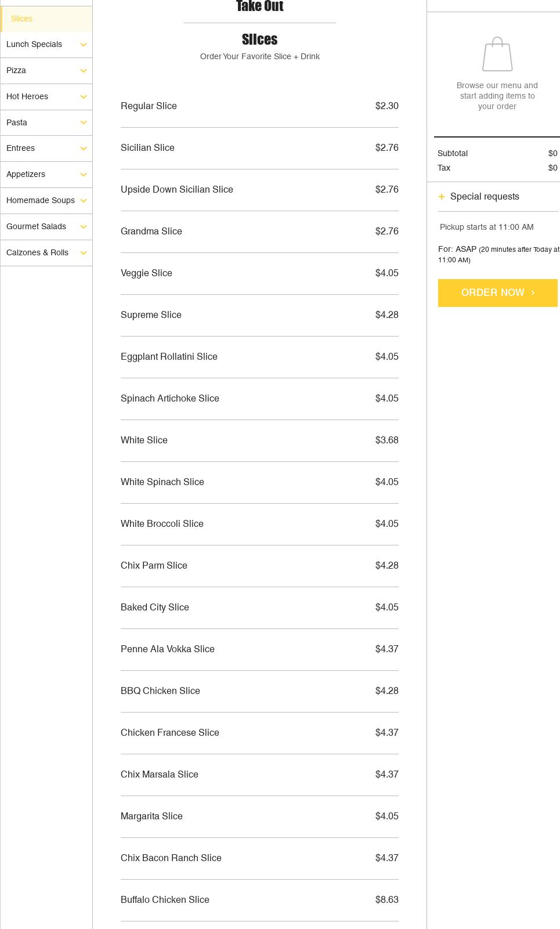
Task: Expand the Lunch Specials chevron
Action: (83, 45)
